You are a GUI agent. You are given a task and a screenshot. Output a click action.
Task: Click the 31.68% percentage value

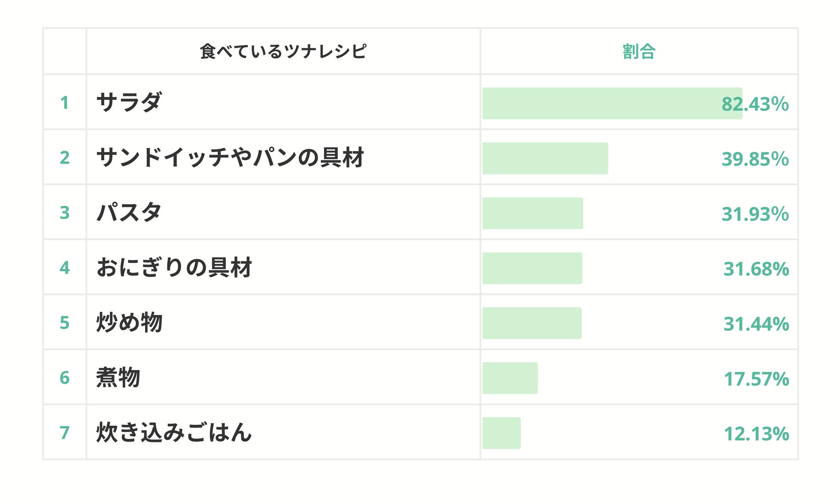756,269
